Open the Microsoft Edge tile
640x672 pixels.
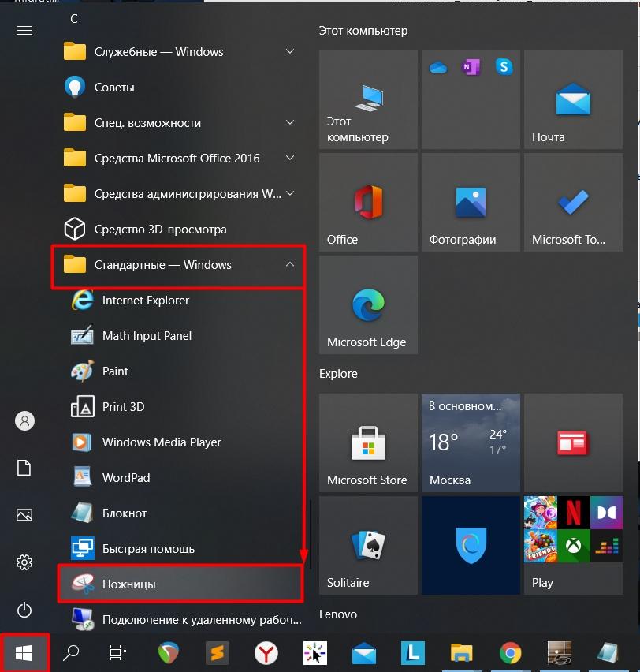point(368,305)
